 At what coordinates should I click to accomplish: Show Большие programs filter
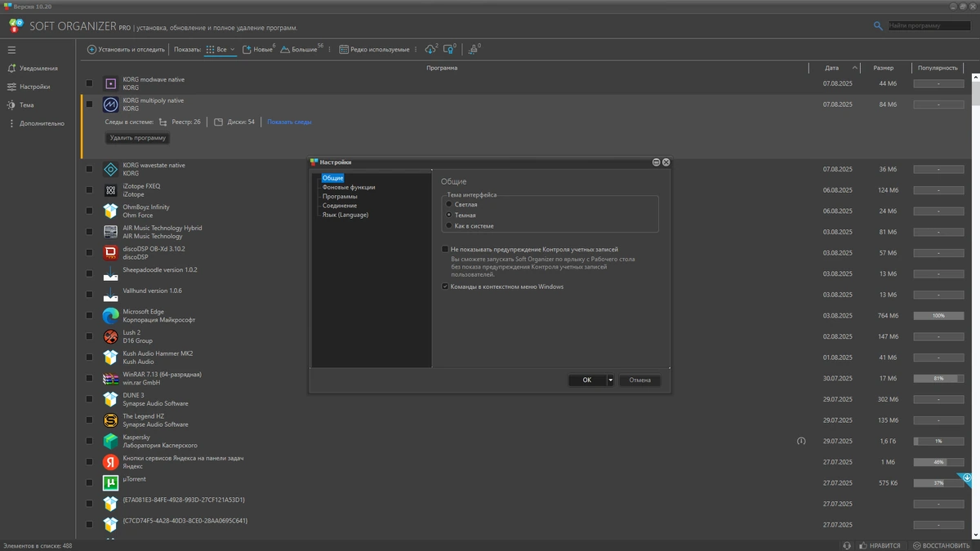click(x=301, y=50)
